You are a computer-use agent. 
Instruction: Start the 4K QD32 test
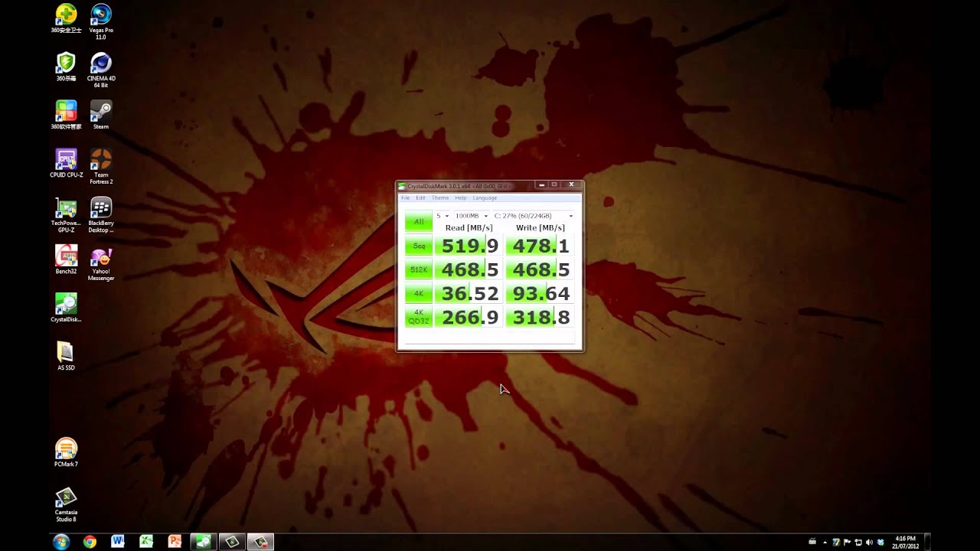pos(419,317)
